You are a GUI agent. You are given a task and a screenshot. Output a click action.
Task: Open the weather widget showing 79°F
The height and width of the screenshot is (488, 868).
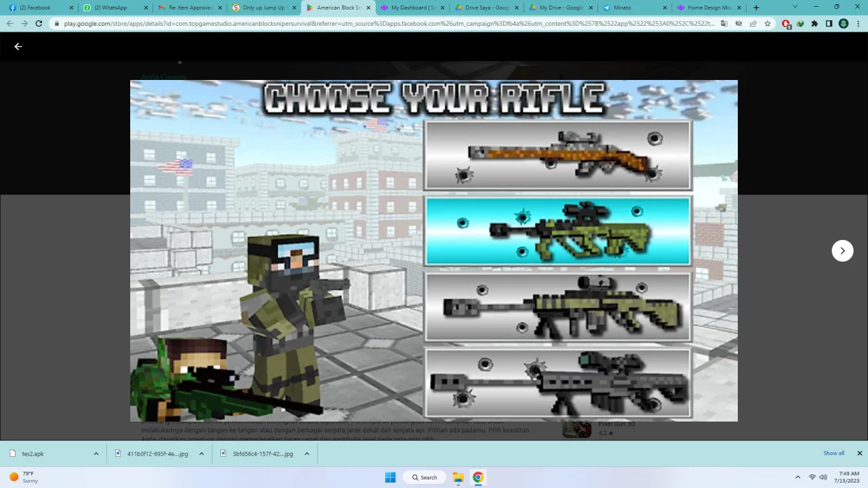pyautogui.click(x=24, y=477)
